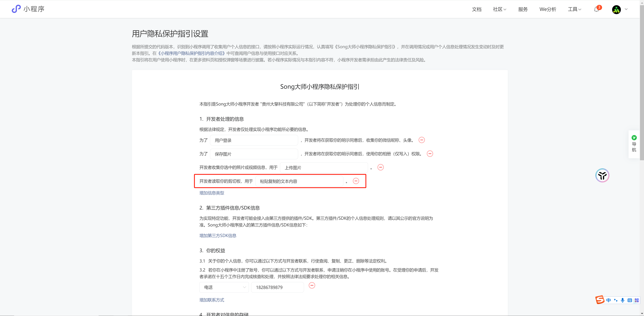Click 增加第三方SDK信息 link
This screenshot has height=316, width=644.
click(x=218, y=235)
